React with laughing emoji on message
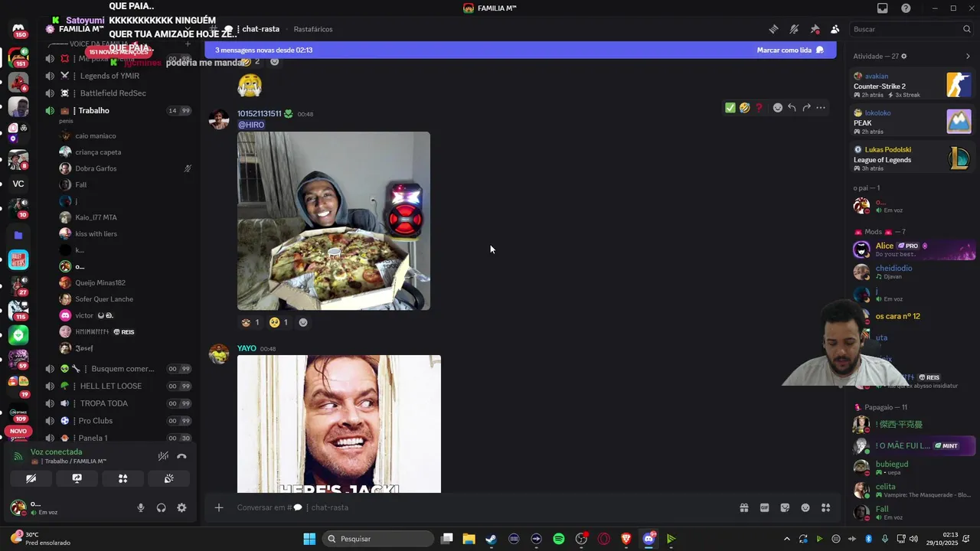980x551 pixels. click(744, 108)
